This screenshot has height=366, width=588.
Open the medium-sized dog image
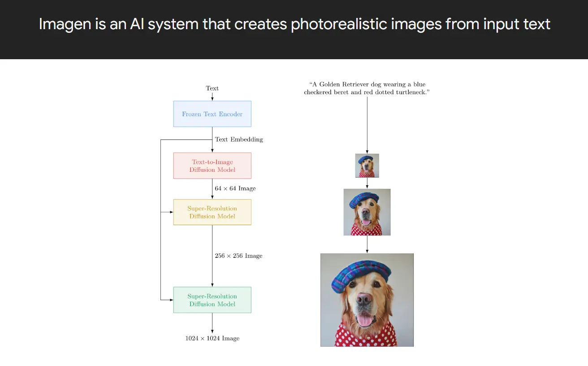pos(367,212)
